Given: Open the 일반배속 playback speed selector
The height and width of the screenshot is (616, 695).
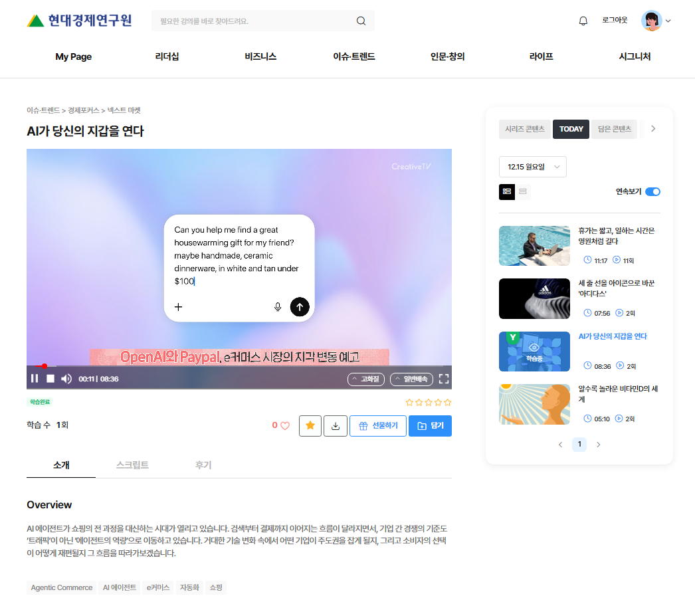Looking at the screenshot, I should [412, 379].
